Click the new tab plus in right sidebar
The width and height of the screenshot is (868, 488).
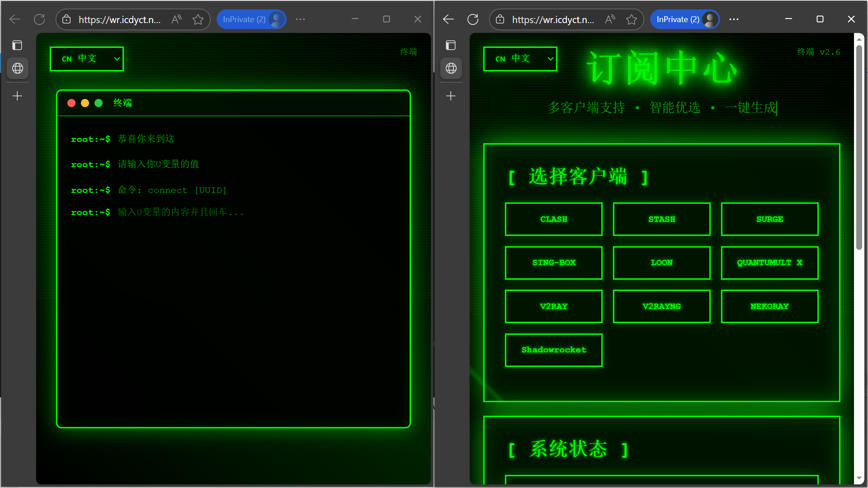[x=451, y=96]
